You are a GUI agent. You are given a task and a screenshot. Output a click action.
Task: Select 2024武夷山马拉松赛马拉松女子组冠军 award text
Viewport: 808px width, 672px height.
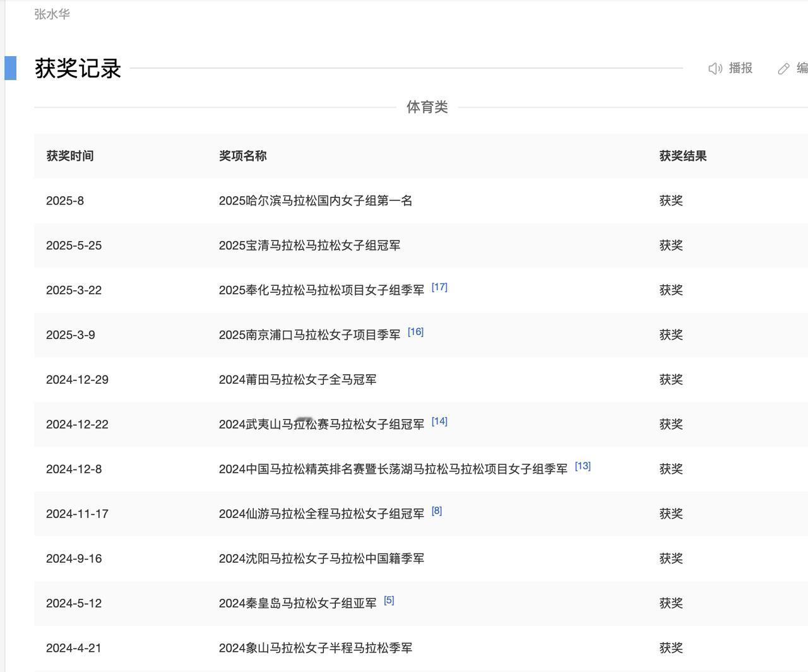321,425
